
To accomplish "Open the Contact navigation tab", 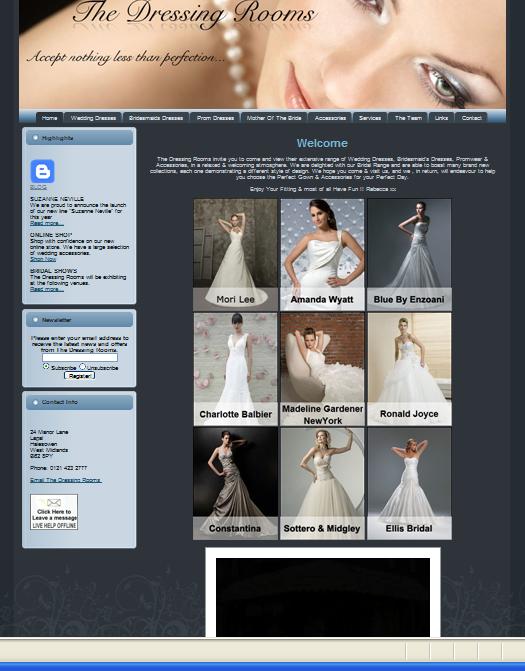I will click(x=472, y=118).
